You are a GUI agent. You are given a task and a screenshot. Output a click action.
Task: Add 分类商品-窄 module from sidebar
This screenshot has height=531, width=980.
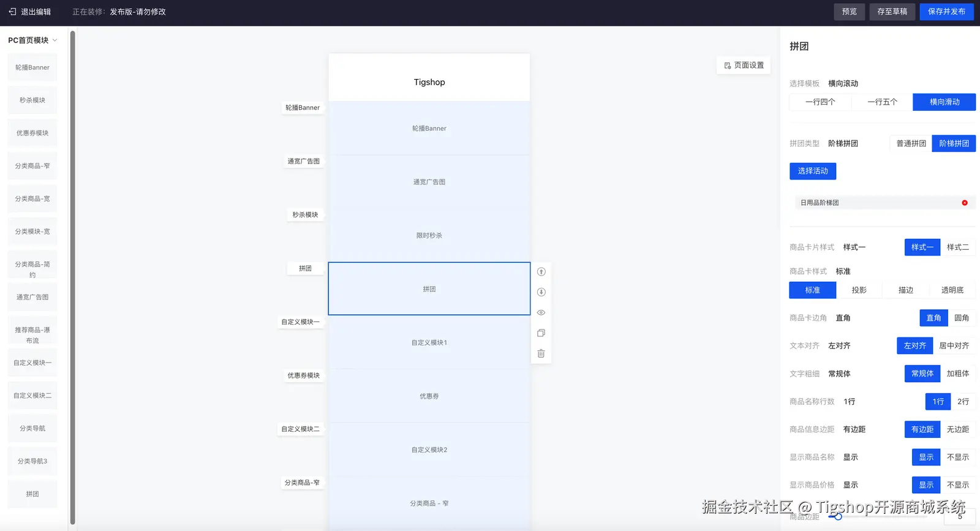click(x=32, y=166)
